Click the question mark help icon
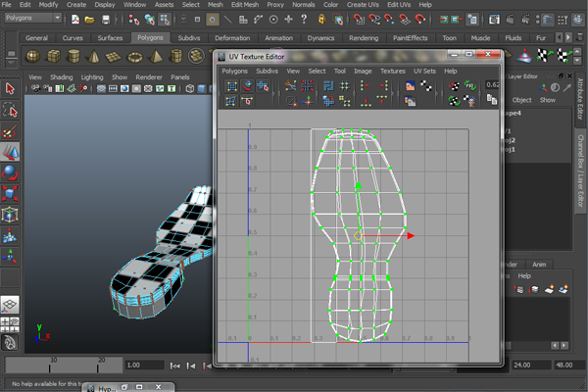This screenshot has height=392, width=588. tap(304, 20)
